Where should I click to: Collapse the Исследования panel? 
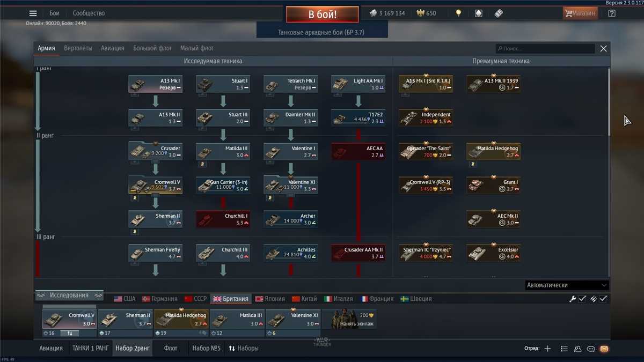click(x=69, y=295)
